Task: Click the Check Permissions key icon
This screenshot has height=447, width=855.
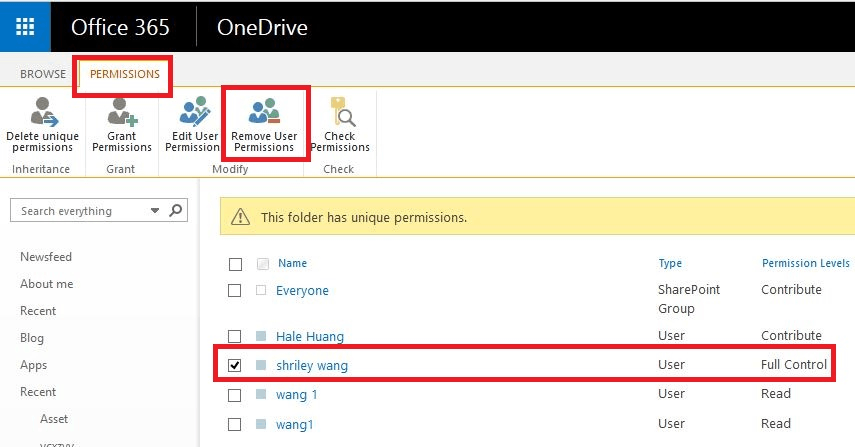Action: 342,111
